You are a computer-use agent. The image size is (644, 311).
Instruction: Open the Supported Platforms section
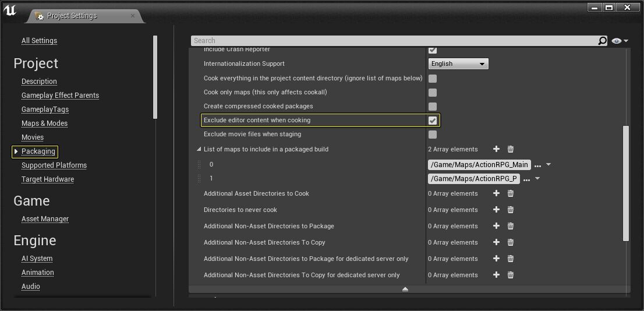(54, 165)
